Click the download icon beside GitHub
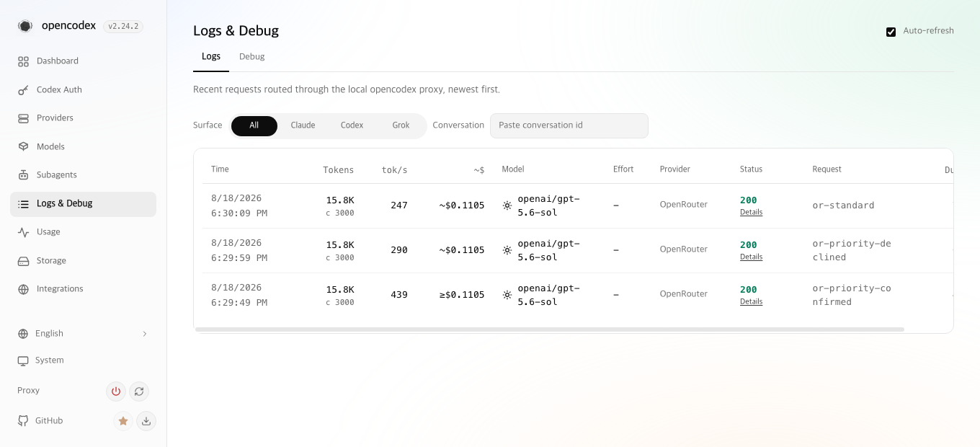This screenshot has width=980, height=447. (x=146, y=421)
